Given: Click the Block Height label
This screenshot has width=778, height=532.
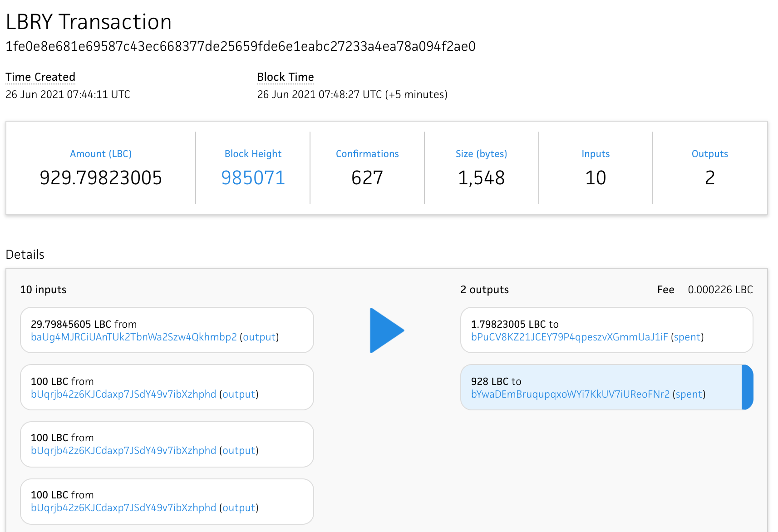Looking at the screenshot, I should point(253,154).
